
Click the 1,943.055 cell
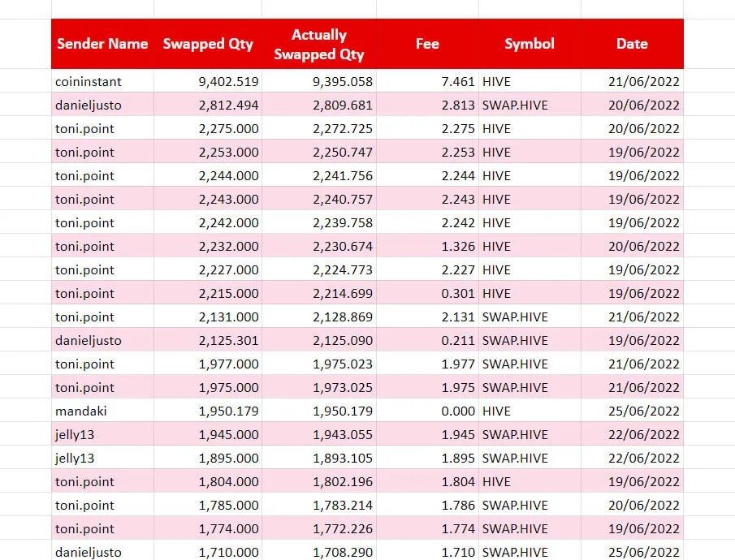pos(318,434)
